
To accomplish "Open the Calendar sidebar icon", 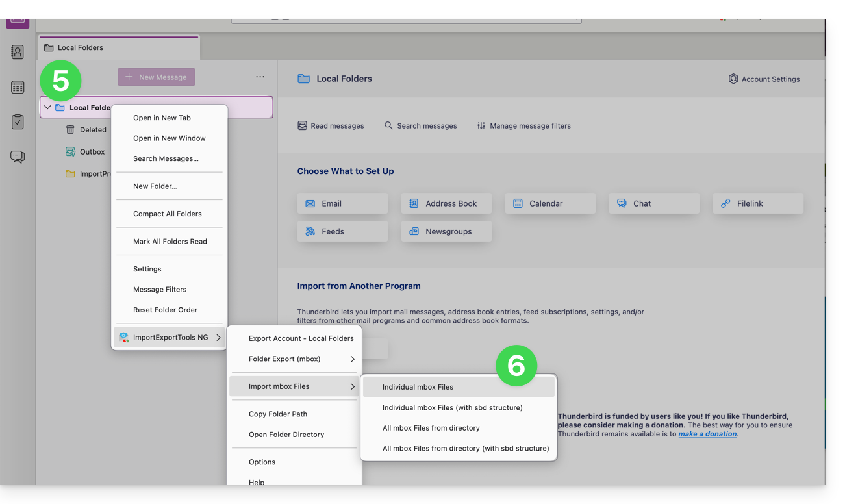I will 18,87.
